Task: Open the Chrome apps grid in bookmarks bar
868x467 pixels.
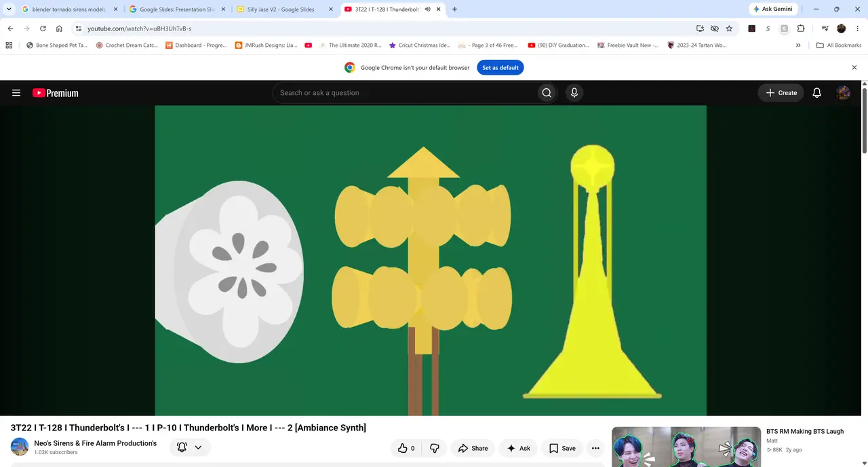Action: pos(9,45)
